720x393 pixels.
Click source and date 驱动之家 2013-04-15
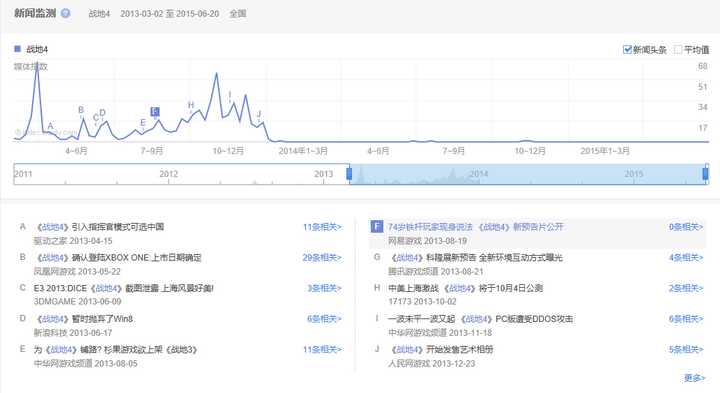coord(73,241)
